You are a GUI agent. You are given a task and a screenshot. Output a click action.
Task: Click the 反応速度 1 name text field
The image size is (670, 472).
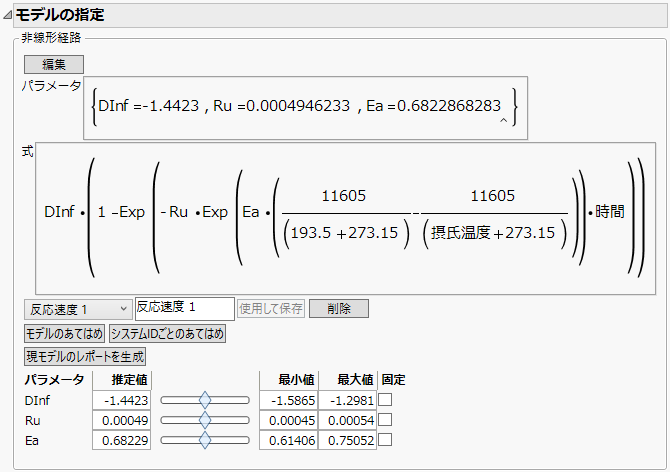[x=185, y=308]
